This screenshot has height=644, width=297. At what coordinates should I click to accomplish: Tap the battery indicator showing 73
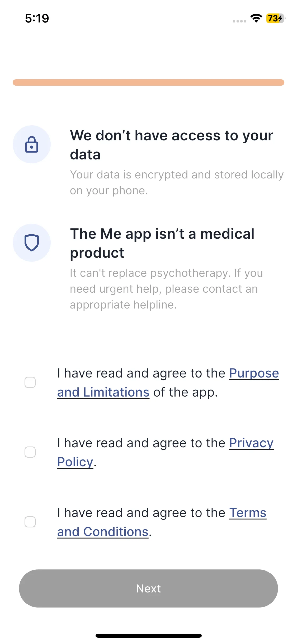(276, 18)
